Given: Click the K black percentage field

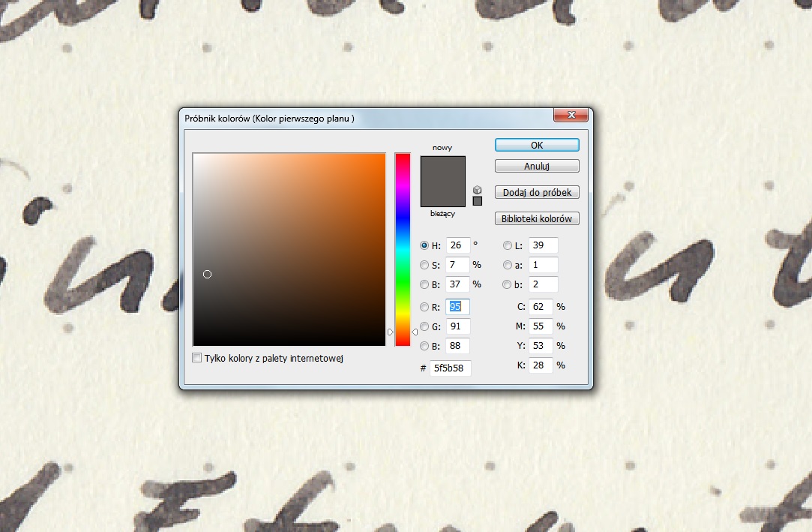Looking at the screenshot, I should [541, 365].
